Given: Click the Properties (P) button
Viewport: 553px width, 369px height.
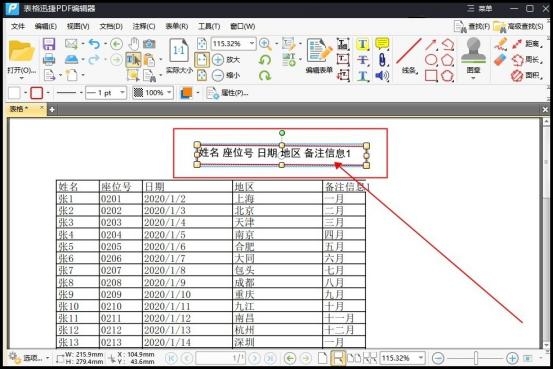Looking at the screenshot, I should [x=227, y=93].
